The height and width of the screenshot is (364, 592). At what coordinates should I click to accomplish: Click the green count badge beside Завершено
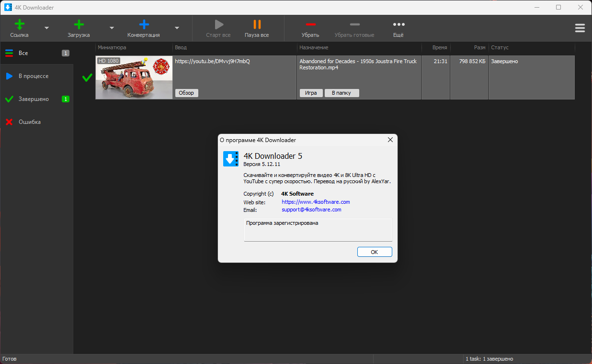(66, 99)
